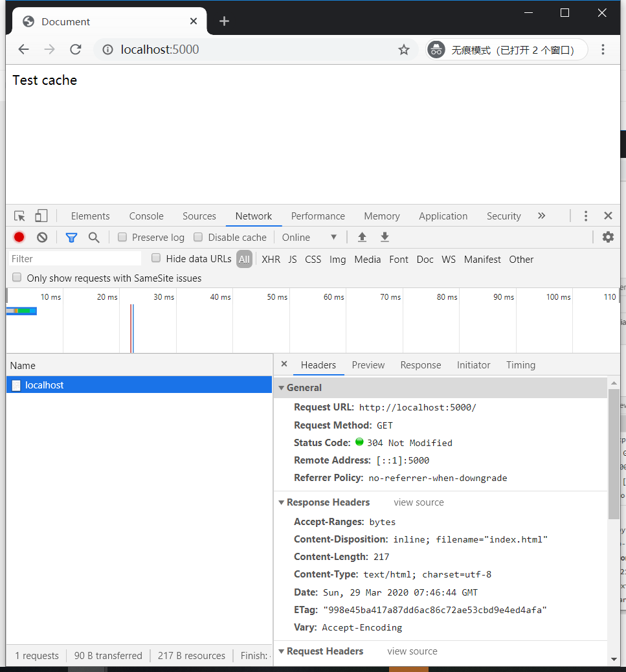Open the Application tab

pos(443,216)
